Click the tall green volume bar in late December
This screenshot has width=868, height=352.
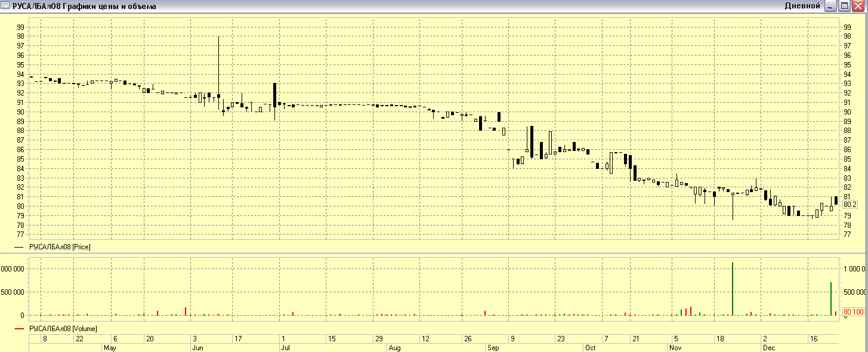831,298
